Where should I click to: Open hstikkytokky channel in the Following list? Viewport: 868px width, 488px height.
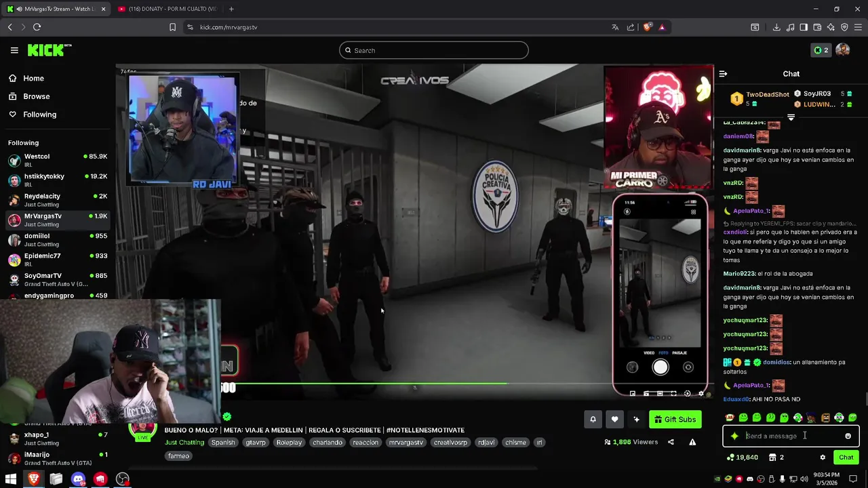(x=58, y=180)
